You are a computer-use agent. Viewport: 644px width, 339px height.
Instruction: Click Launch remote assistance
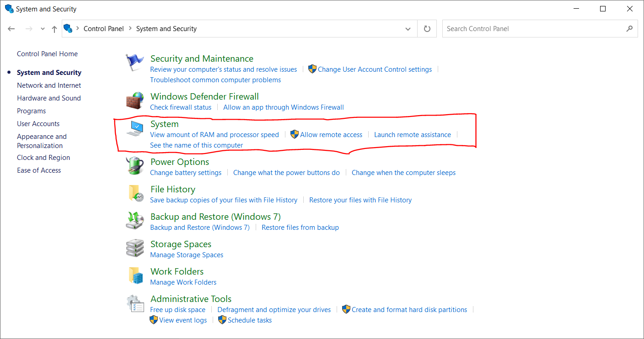(x=413, y=135)
